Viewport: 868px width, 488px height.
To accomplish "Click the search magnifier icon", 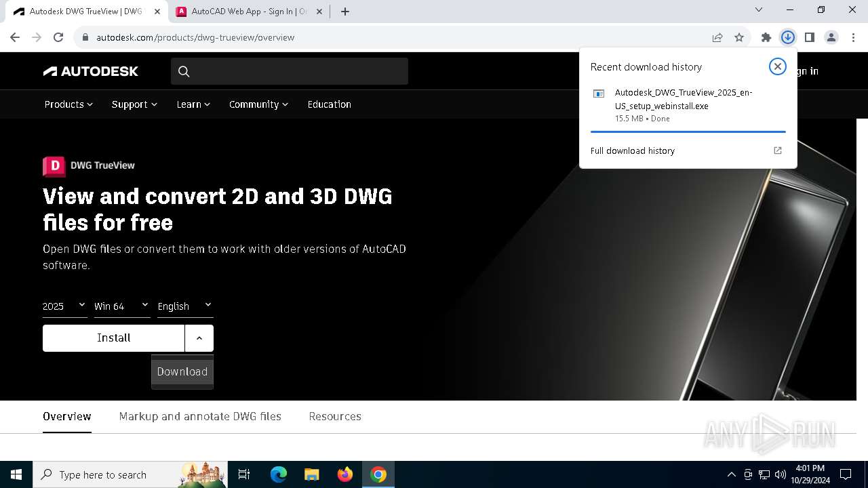I will click(184, 71).
